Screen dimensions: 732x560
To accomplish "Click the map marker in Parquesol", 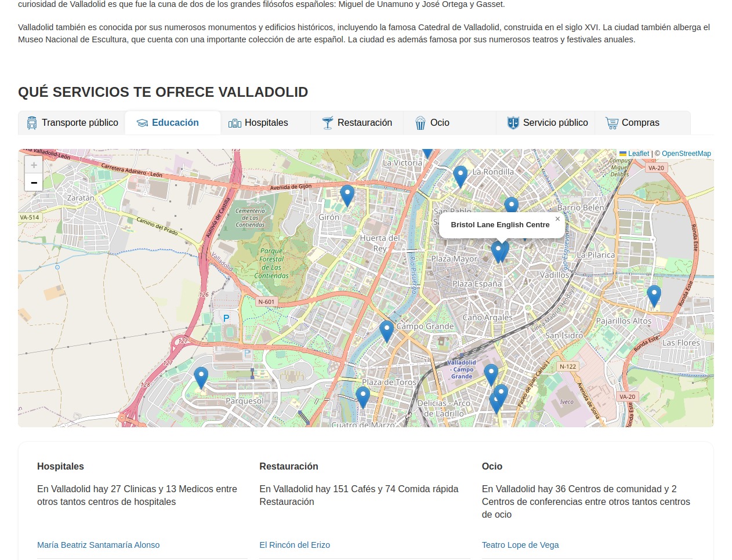I will [x=201, y=377].
